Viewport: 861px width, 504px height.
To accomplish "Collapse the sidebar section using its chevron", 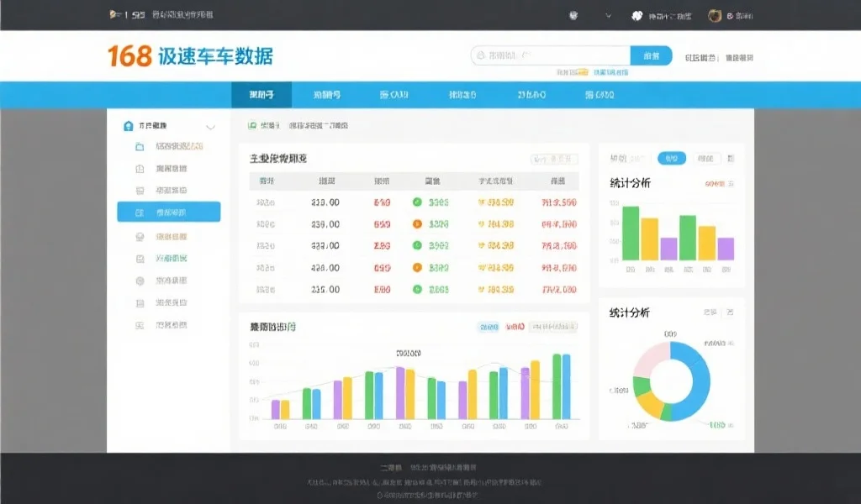I will (210, 127).
